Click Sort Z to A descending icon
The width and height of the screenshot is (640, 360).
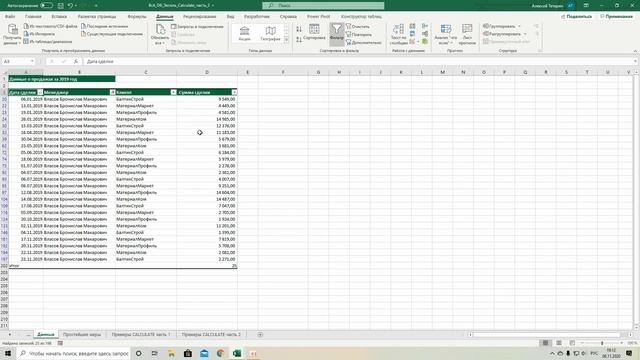(299, 40)
